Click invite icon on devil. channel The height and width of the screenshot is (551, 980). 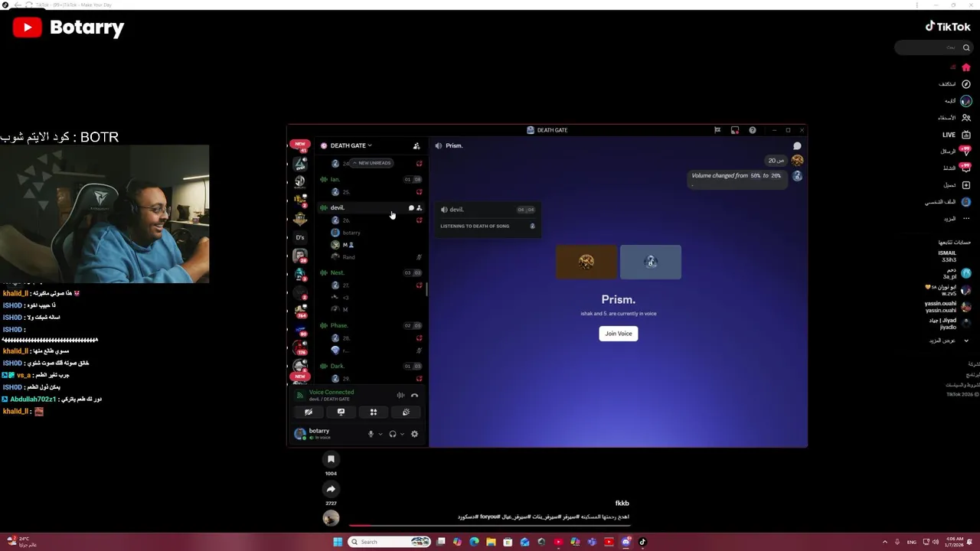click(419, 207)
